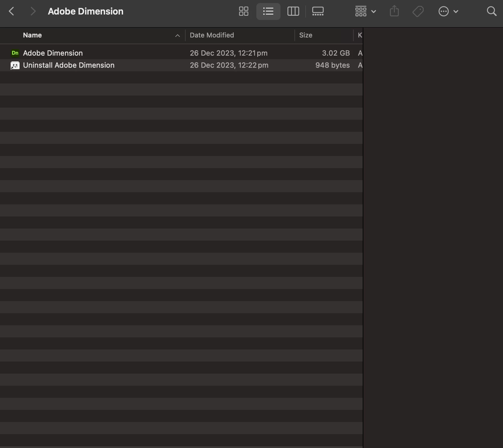The width and height of the screenshot is (503, 448).
Task: Select the Adobe Dimension file name
Action: coord(53,53)
